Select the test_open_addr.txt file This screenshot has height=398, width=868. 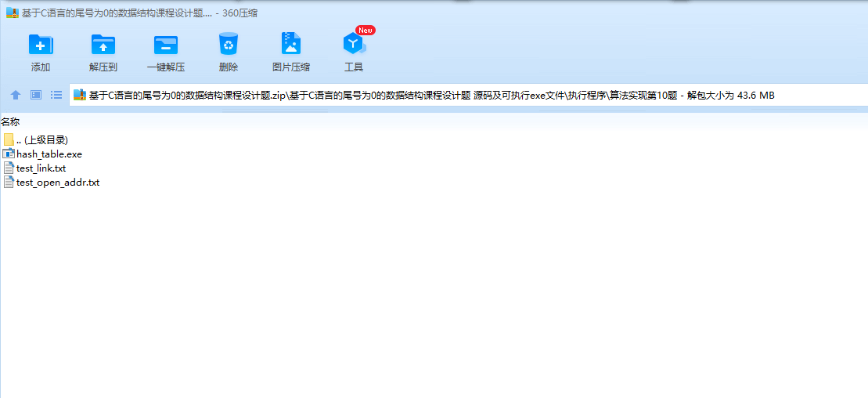click(51, 182)
